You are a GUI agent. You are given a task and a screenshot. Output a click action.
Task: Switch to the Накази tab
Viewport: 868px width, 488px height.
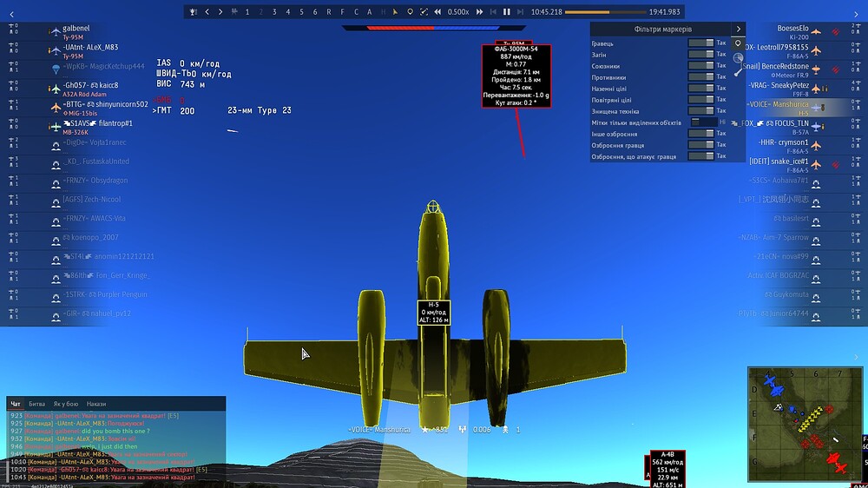96,404
